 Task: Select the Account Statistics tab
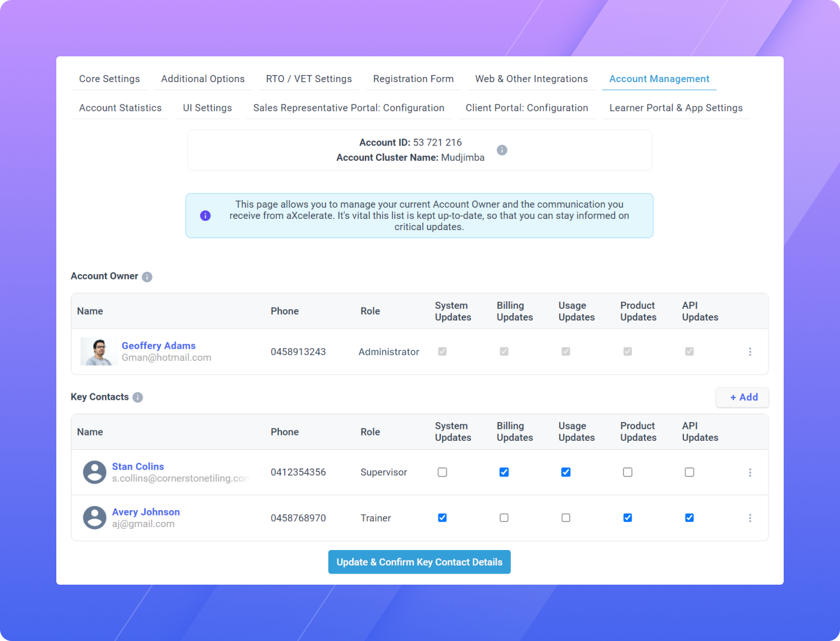120,107
